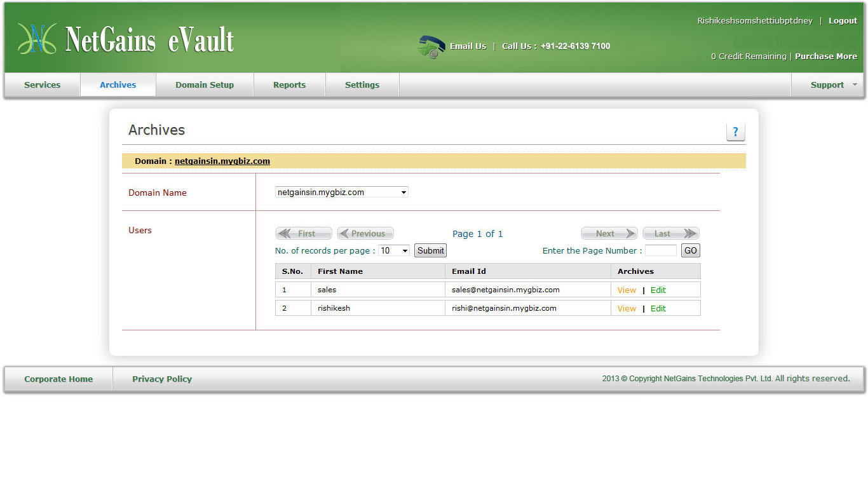Click the sales@netgainsin.mygbiz.com email cell

528,290
